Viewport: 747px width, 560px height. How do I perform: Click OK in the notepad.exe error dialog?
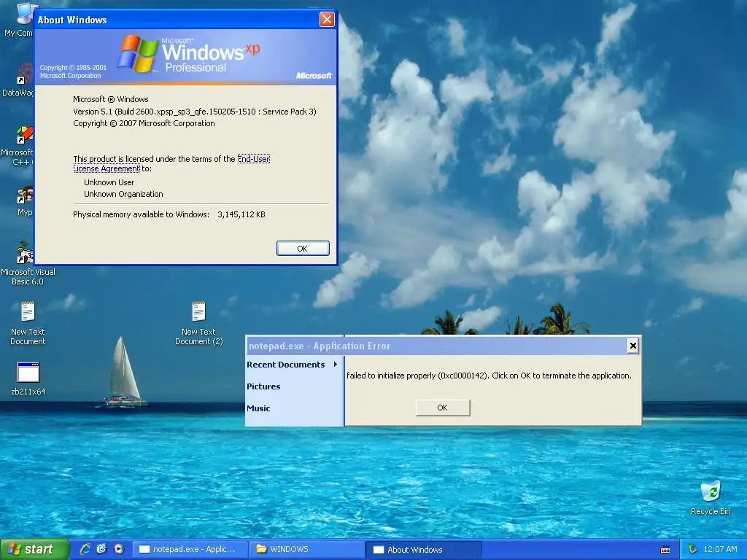[x=443, y=408]
